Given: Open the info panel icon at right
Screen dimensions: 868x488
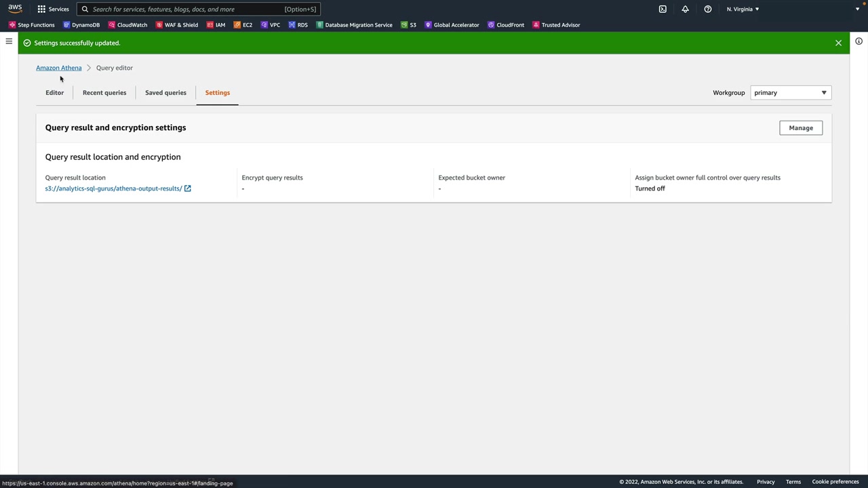Looking at the screenshot, I should pos(859,41).
